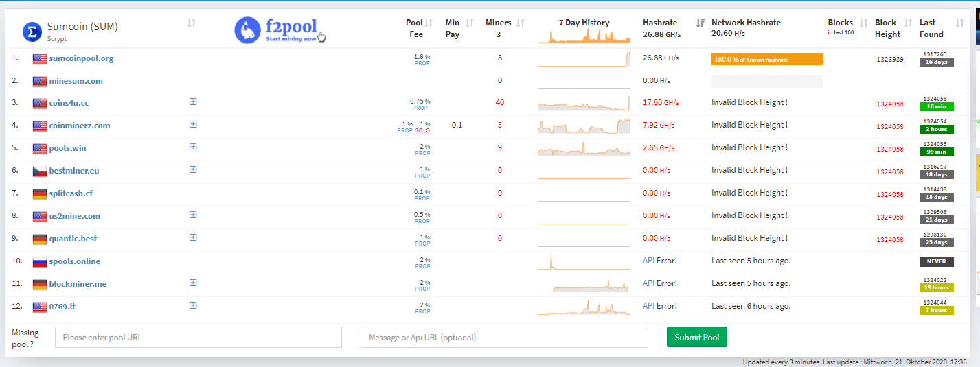The height and width of the screenshot is (367, 980).
Task: Expand details for pools.win row
Action: click(x=193, y=147)
